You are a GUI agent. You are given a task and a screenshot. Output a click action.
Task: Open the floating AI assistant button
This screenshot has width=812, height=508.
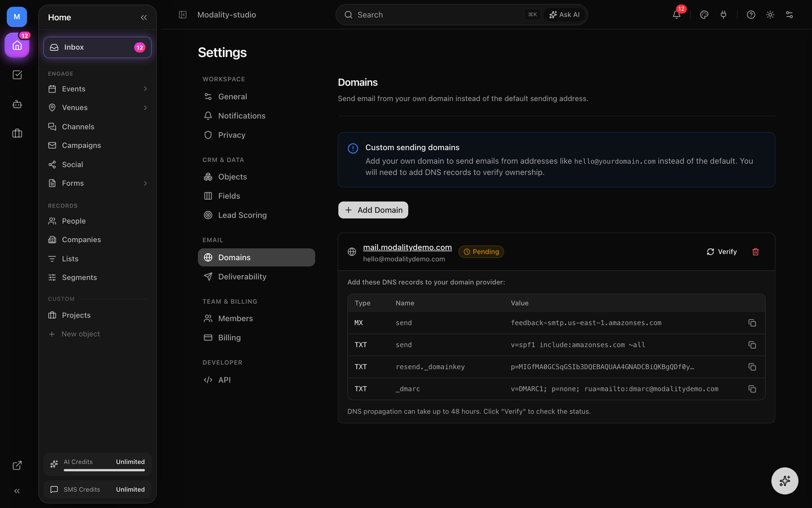click(x=785, y=481)
